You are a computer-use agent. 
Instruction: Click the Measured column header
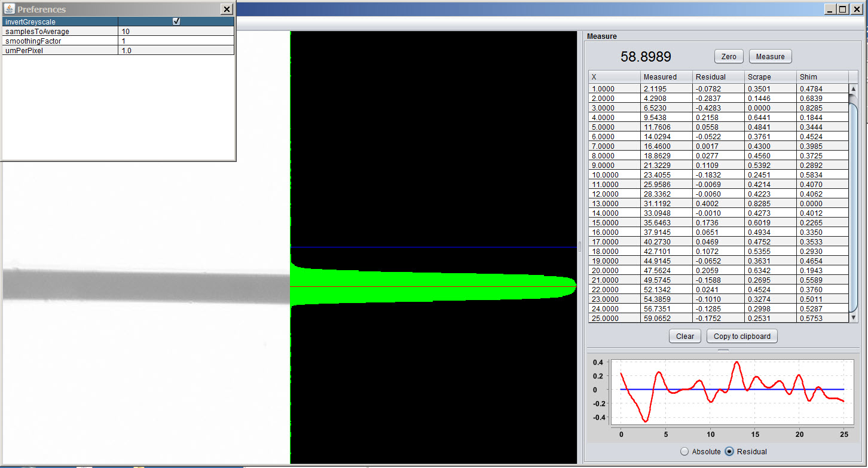pos(666,77)
